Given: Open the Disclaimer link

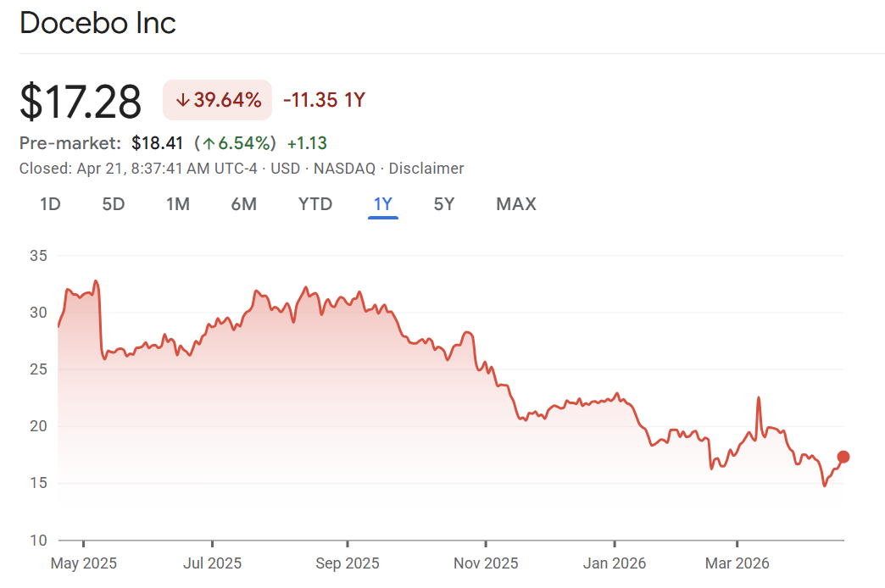Looking at the screenshot, I should (x=426, y=169).
